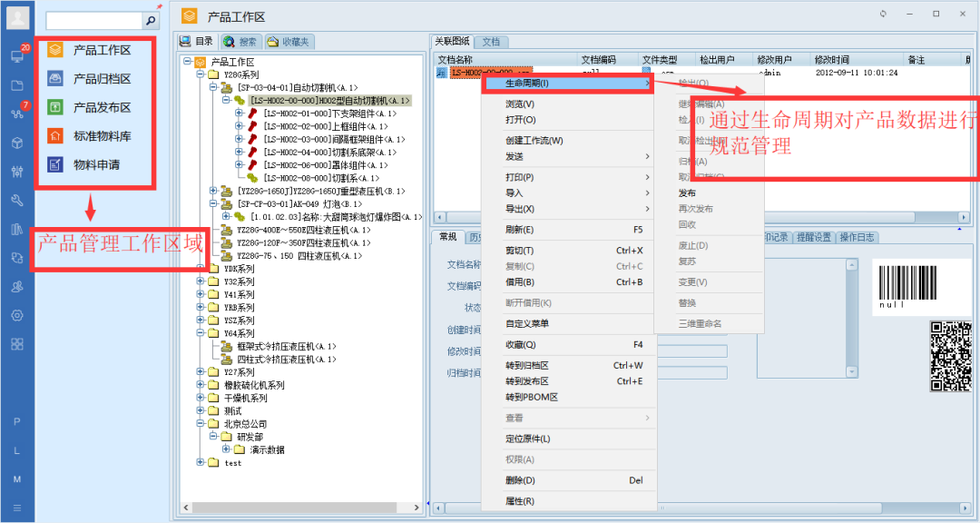Expand the [LS-H002-01-000]下支架组件 node
Screen dimensions: 980x523
click(x=240, y=113)
